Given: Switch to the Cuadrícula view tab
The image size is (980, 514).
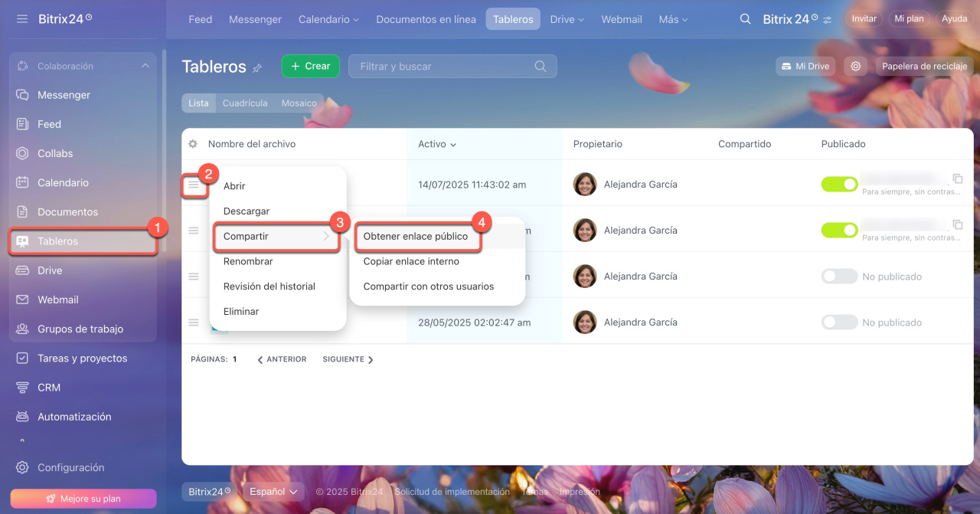Looking at the screenshot, I should tap(245, 103).
